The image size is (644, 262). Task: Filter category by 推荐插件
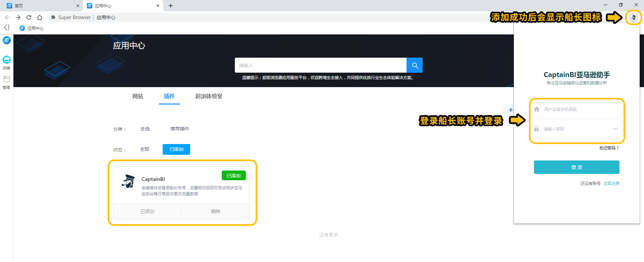pyautogui.click(x=180, y=129)
